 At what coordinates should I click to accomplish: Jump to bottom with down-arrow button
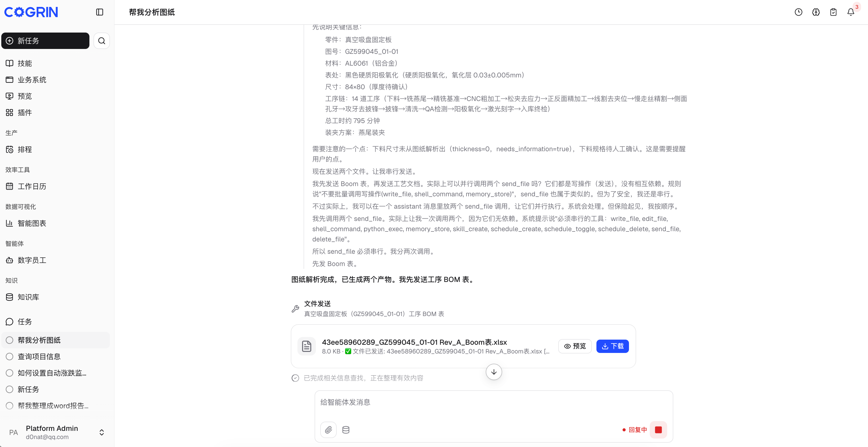coord(494,372)
